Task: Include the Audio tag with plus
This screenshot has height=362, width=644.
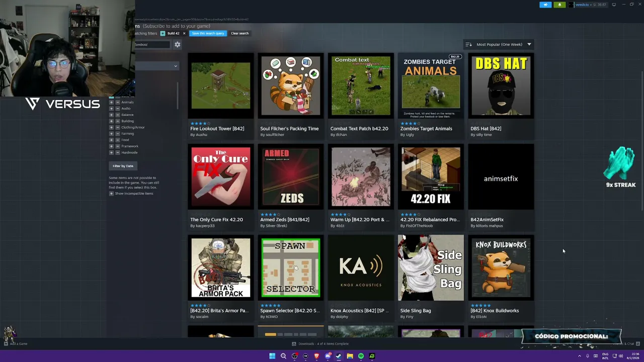Action: (111, 109)
